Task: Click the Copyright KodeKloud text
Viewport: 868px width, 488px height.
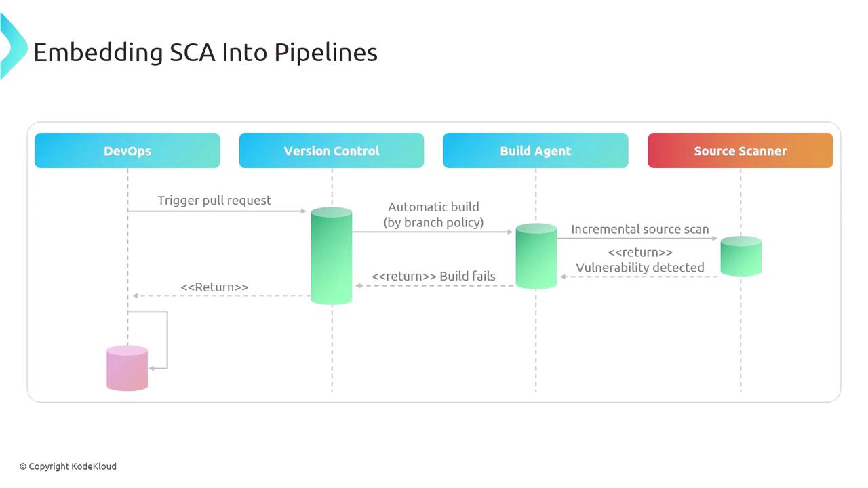Action: pos(68,466)
